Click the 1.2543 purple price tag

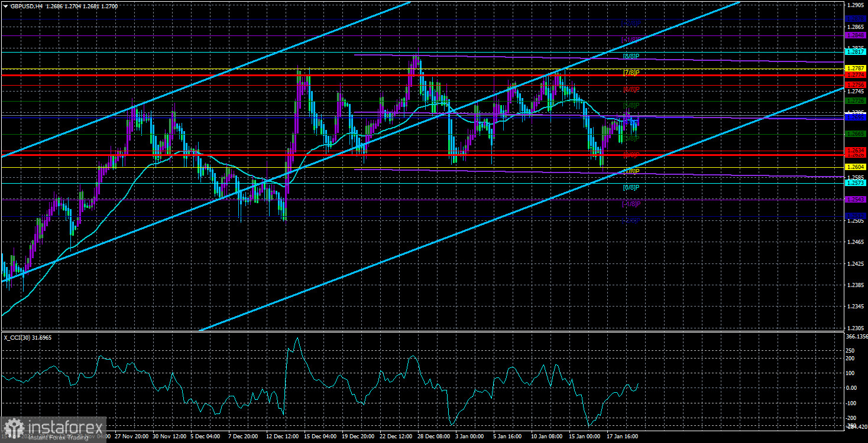856,200
